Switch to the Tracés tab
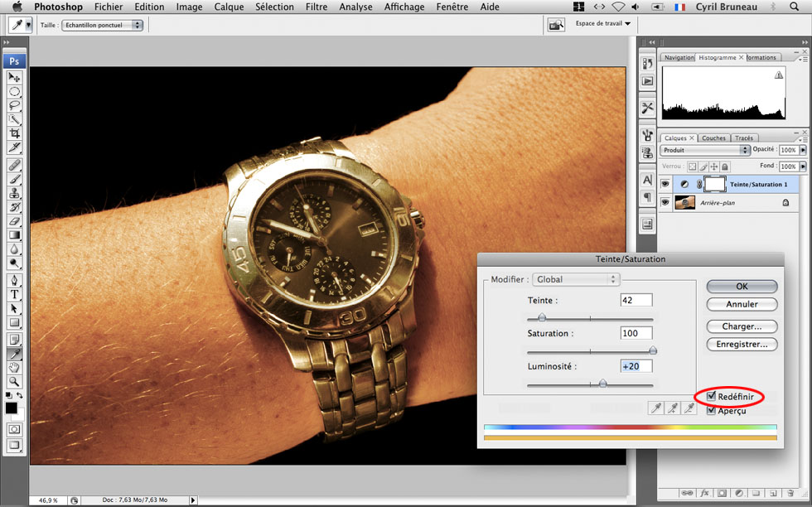 click(744, 138)
